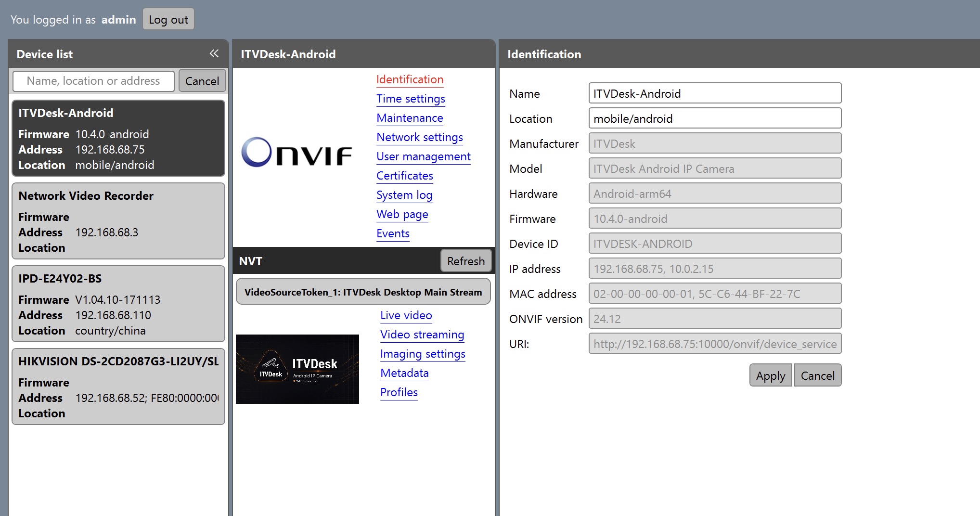Open the device Web page link
The image size is (980, 516).
pyautogui.click(x=402, y=214)
